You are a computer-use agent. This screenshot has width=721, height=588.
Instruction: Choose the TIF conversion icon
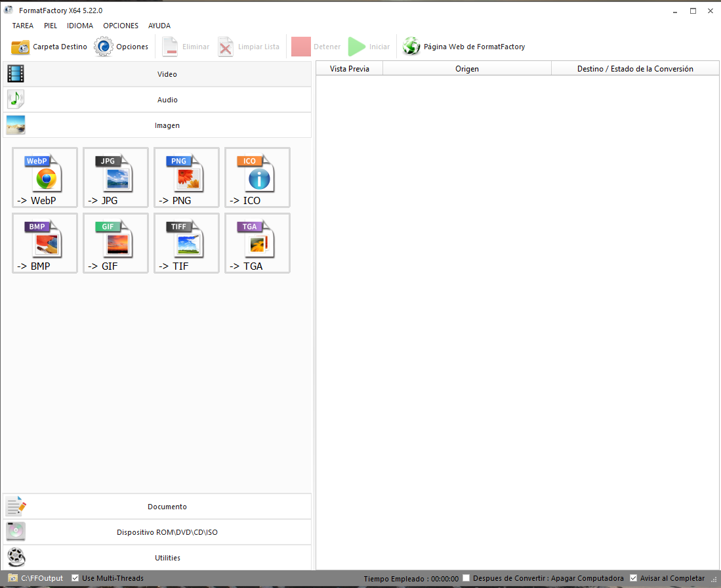coord(186,243)
